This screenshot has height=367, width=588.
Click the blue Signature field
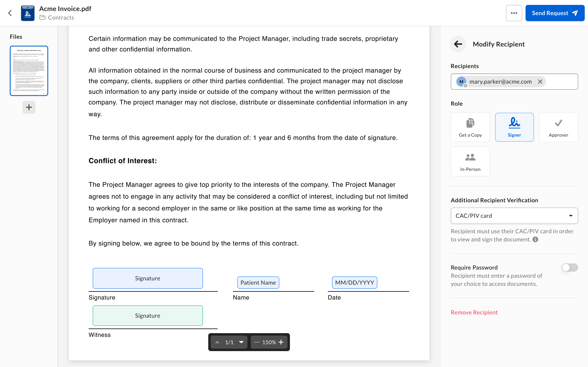pyautogui.click(x=147, y=278)
